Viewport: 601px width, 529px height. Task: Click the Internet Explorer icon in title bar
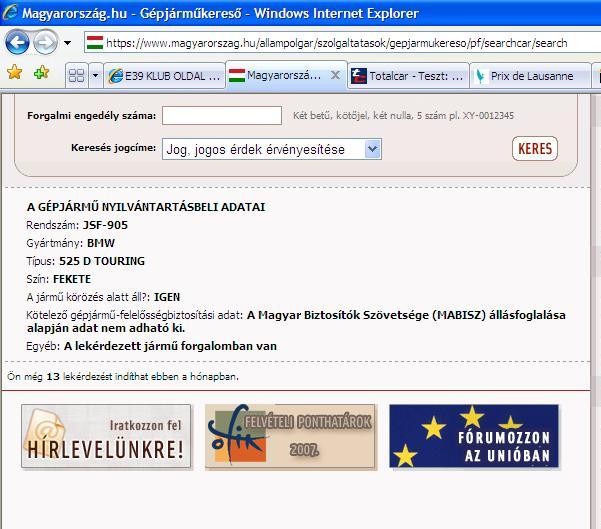pos(11,13)
